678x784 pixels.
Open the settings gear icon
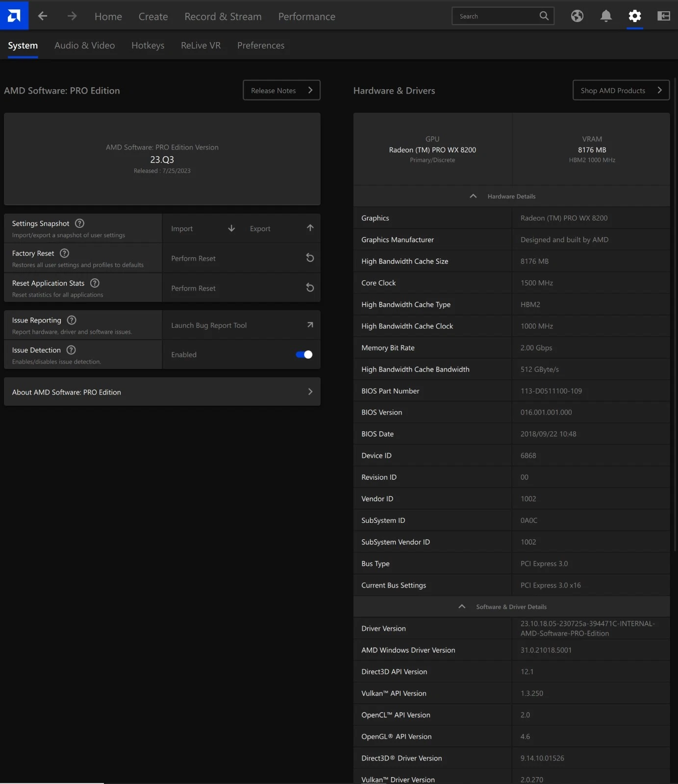click(x=635, y=16)
